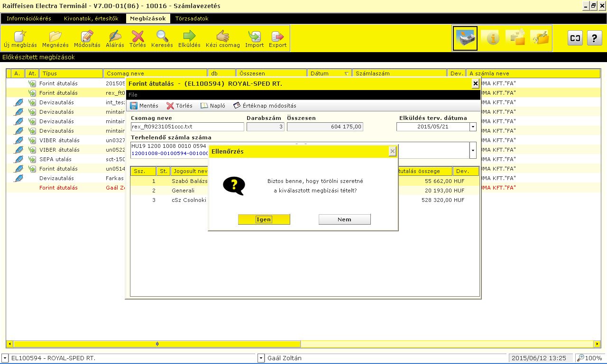Select the Szabó Balázs beneficiary row

coord(305,181)
